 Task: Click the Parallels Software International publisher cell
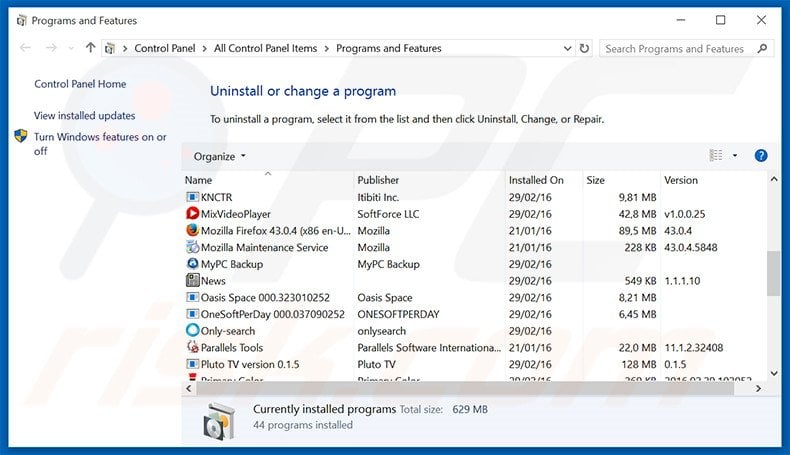(x=429, y=348)
